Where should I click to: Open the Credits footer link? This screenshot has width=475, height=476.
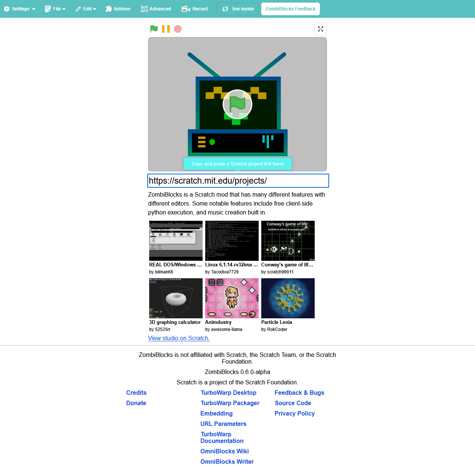point(136,393)
